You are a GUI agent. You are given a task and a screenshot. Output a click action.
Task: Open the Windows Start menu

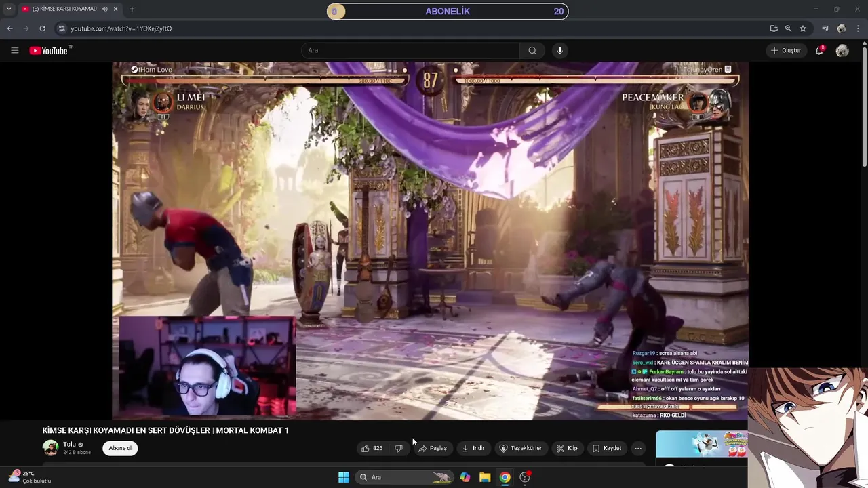[344, 477]
